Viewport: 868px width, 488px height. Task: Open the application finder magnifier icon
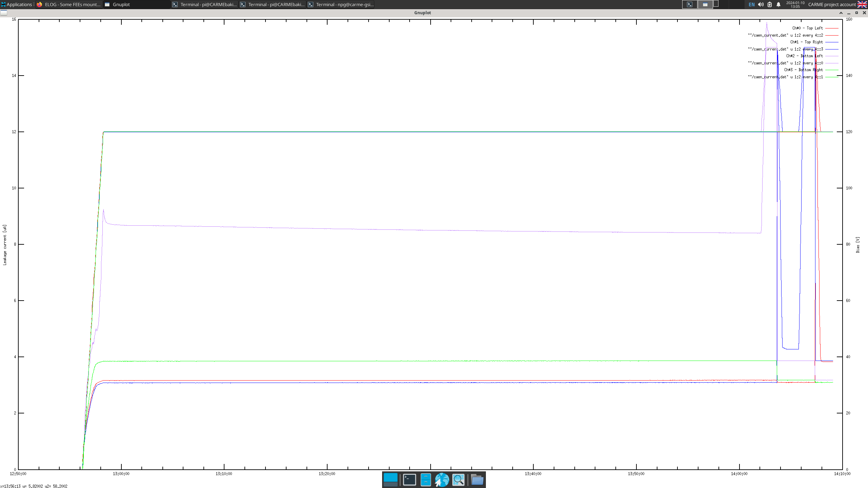tap(458, 480)
